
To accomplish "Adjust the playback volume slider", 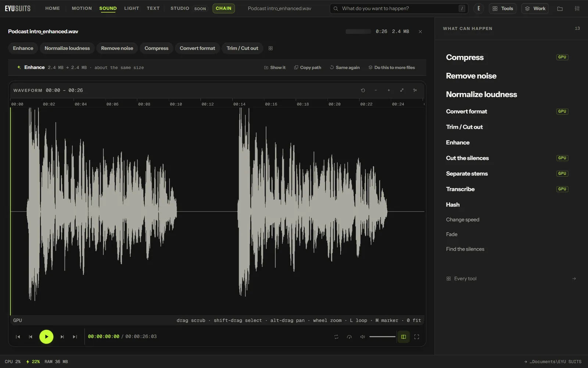I will click(x=382, y=337).
